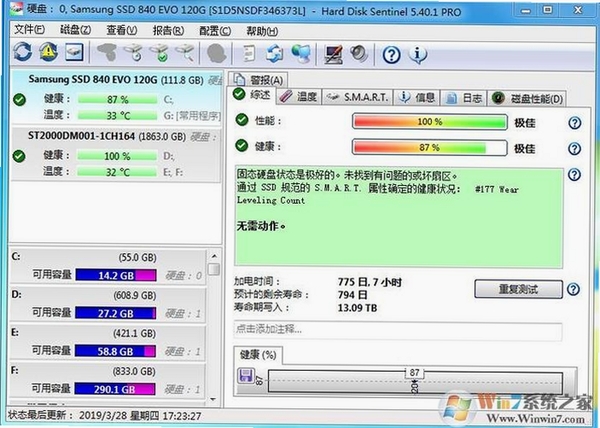
Task: Open the 报告(R) menu
Action: (x=168, y=30)
